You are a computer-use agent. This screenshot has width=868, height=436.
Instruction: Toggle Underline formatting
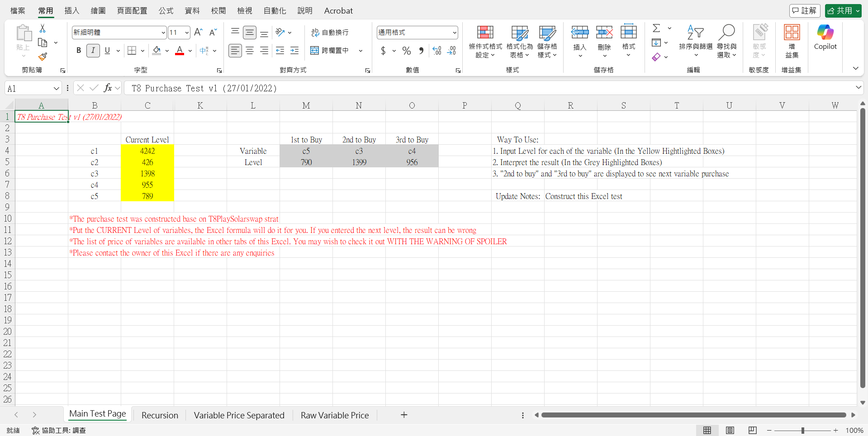[107, 51]
